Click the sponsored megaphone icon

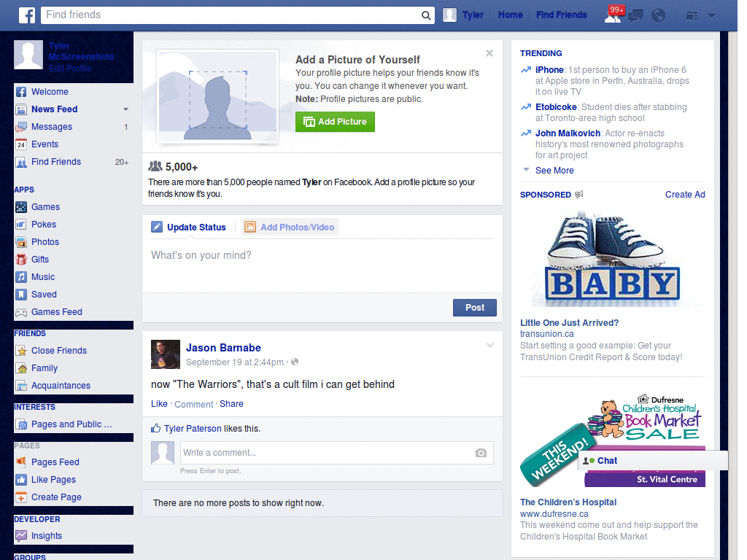(578, 194)
